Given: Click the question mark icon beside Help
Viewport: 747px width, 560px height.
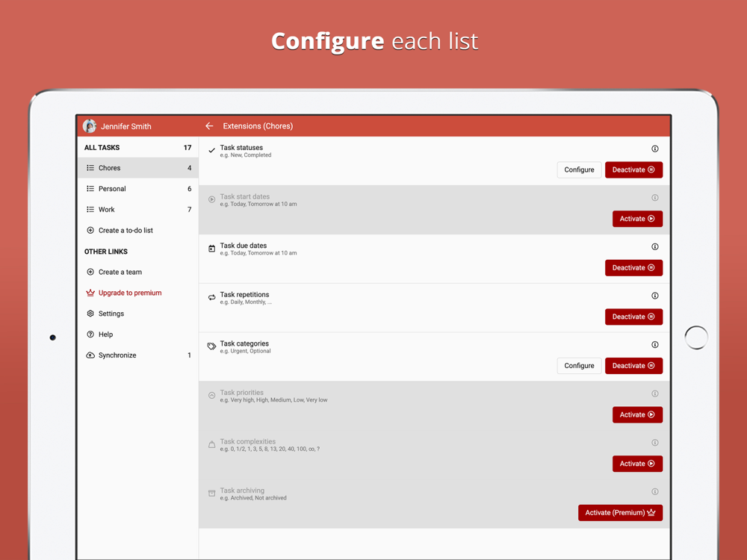Looking at the screenshot, I should [x=90, y=335].
